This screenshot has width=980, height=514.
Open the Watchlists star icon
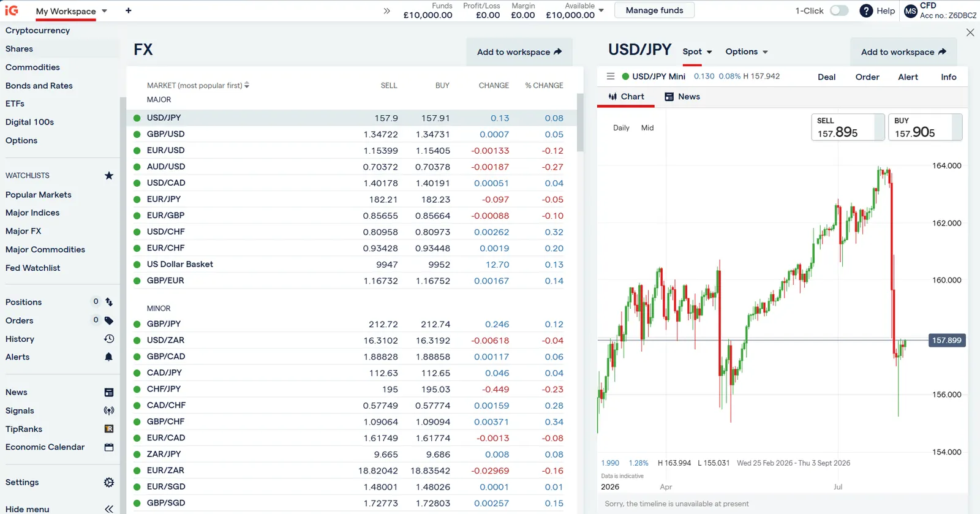coord(109,176)
